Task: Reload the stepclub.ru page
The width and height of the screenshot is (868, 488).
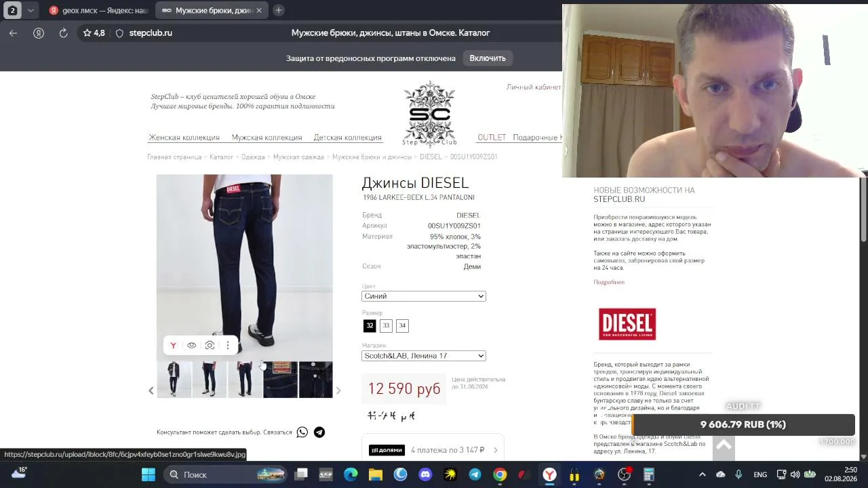Action: 63,33
